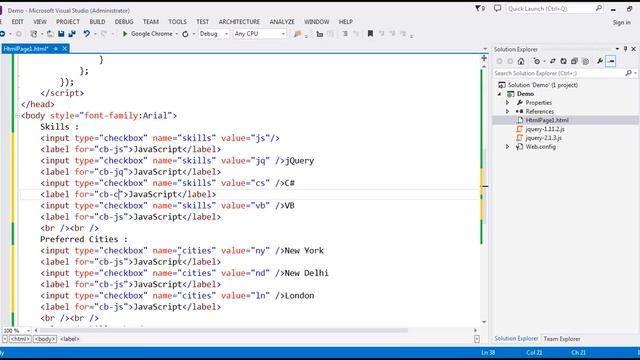Click the Navigate Backward toolbar icon

point(2,34)
